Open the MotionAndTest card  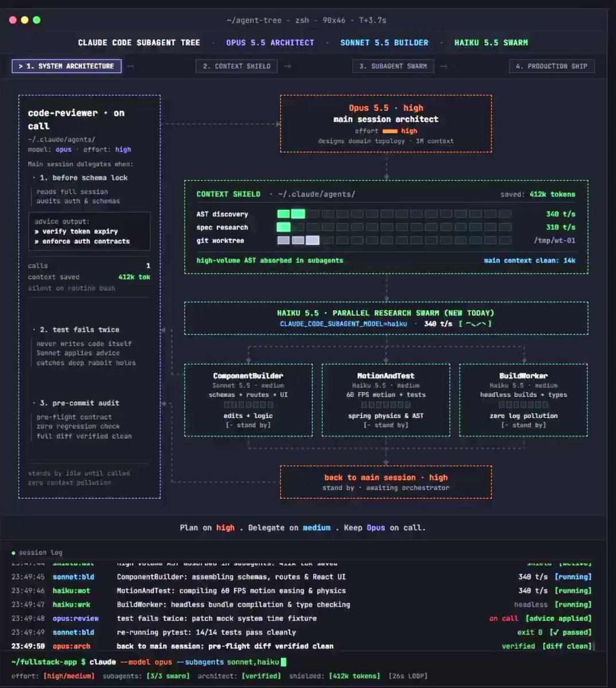(386, 400)
